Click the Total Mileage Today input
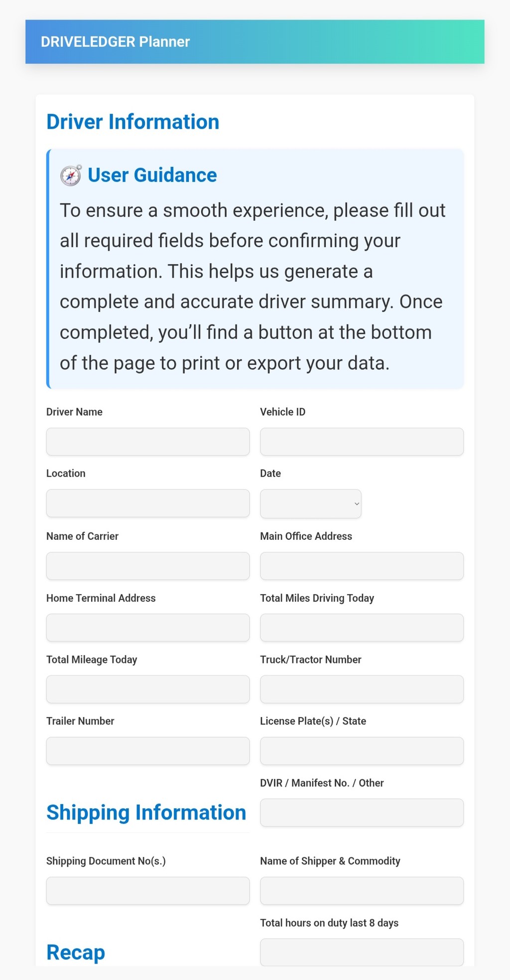510x980 pixels. [x=147, y=689]
